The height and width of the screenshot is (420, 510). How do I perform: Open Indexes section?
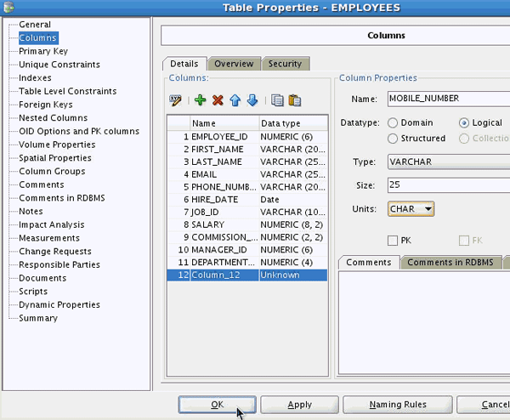click(35, 78)
